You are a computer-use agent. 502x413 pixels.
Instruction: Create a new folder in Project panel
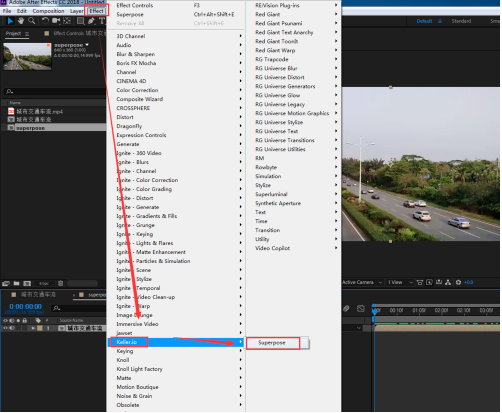pos(17,284)
